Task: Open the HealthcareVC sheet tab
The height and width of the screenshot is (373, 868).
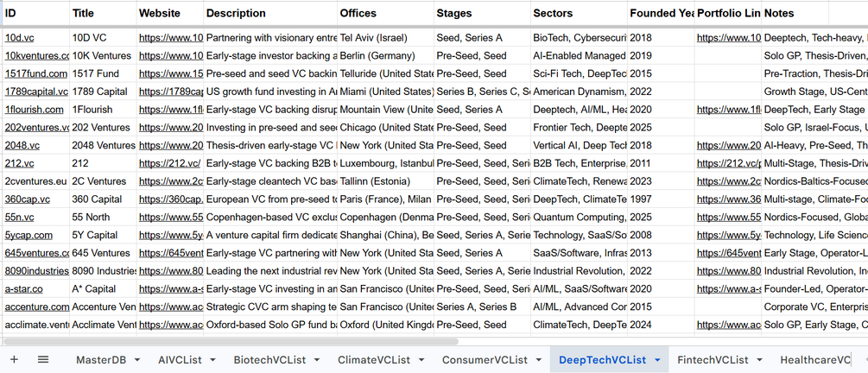Action: (814, 360)
